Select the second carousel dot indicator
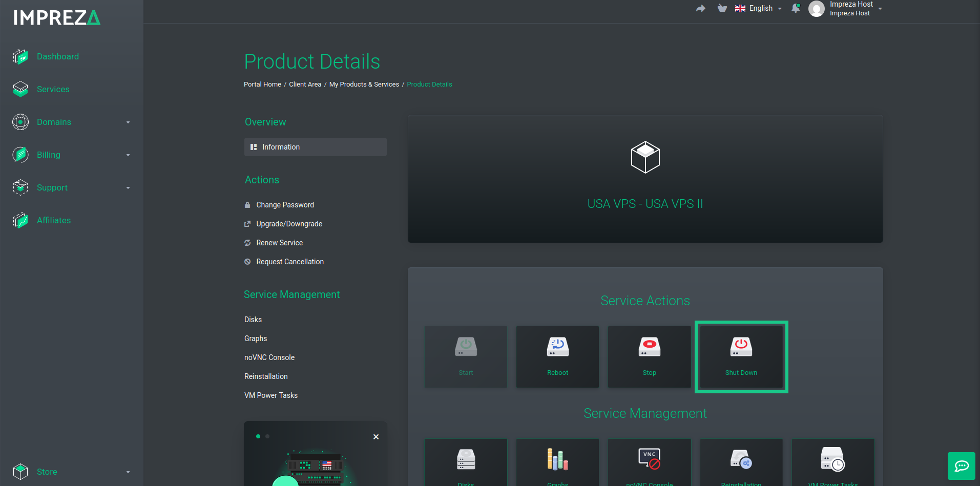980x486 pixels. 267,436
